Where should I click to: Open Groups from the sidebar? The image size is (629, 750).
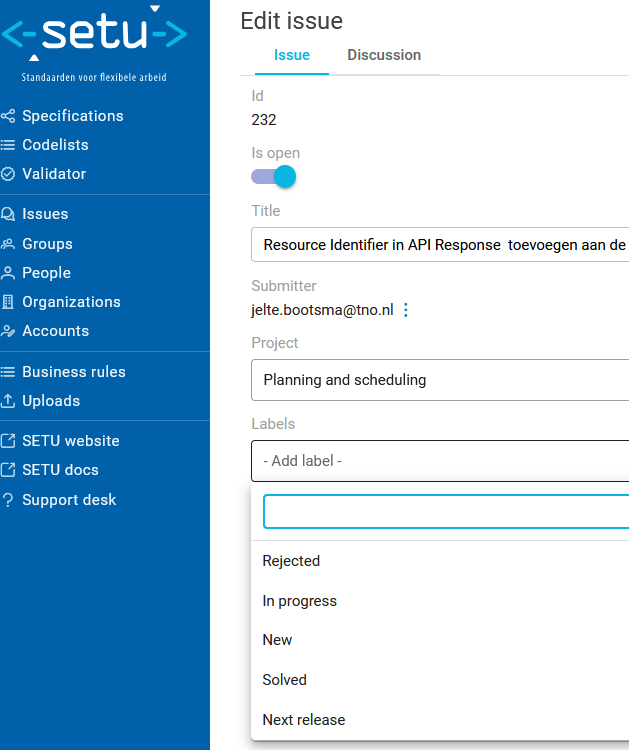pyautogui.click(x=47, y=244)
